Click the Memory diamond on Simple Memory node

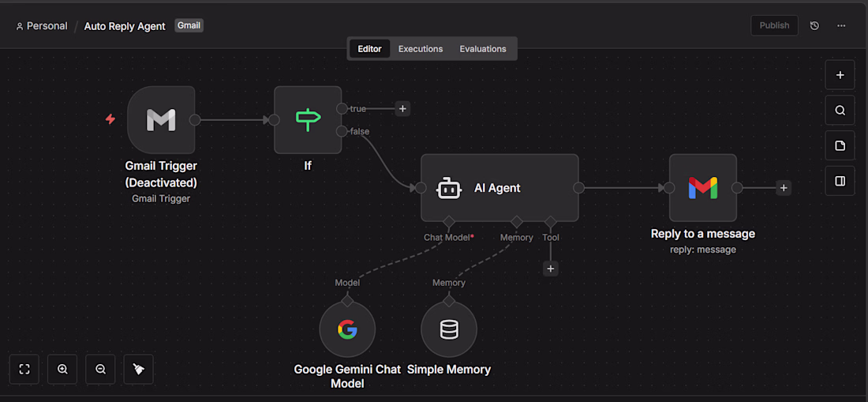tap(448, 300)
